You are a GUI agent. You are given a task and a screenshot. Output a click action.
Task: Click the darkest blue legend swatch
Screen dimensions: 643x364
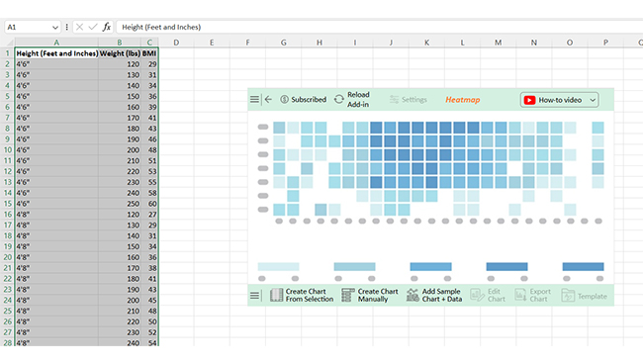pyautogui.click(x=583, y=267)
